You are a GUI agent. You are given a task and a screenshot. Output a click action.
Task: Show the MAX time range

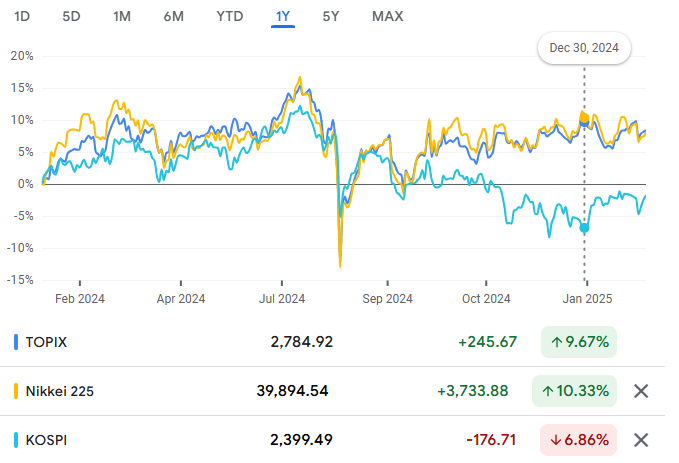click(x=388, y=16)
